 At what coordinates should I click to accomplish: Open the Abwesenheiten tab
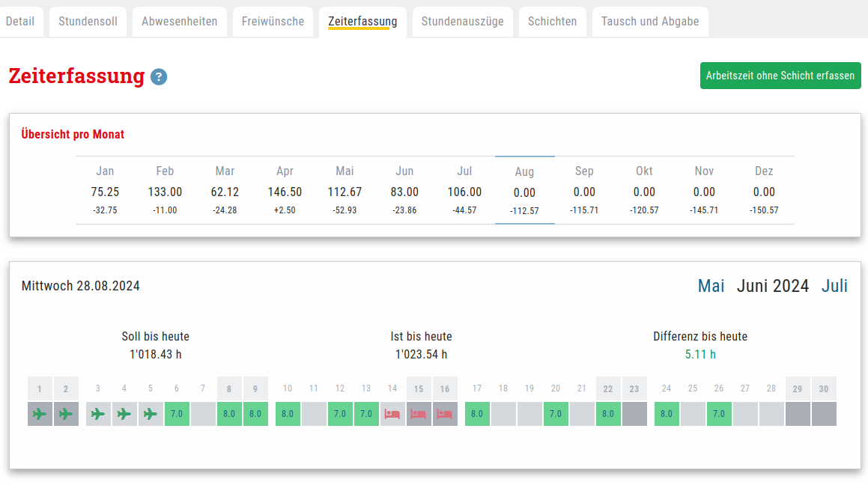[x=180, y=21]
